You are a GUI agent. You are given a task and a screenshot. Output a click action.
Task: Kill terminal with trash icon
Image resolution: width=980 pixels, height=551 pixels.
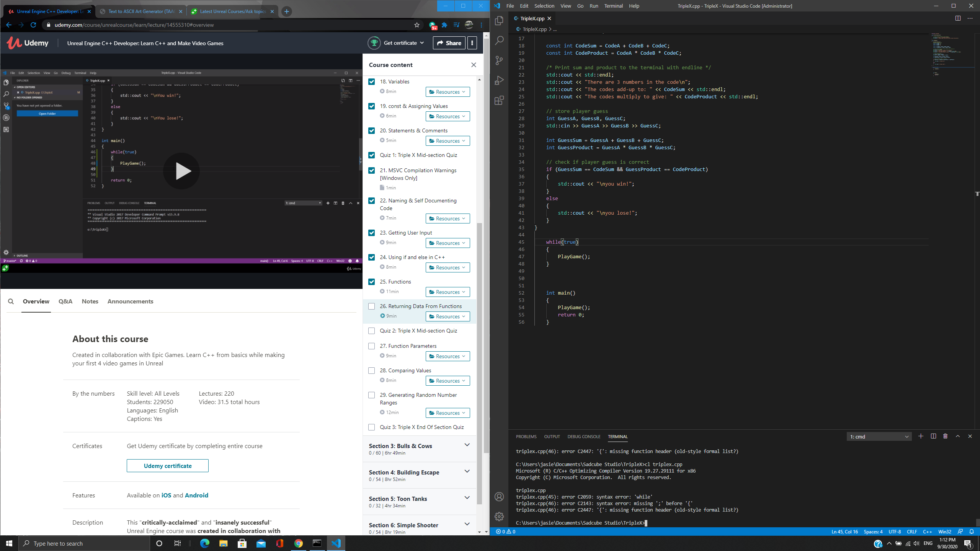coord(946,436)
